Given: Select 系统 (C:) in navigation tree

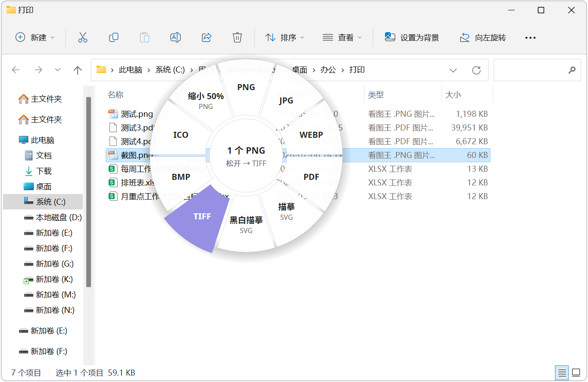Looking at the screenshot, I should click(x=43, y=202).
